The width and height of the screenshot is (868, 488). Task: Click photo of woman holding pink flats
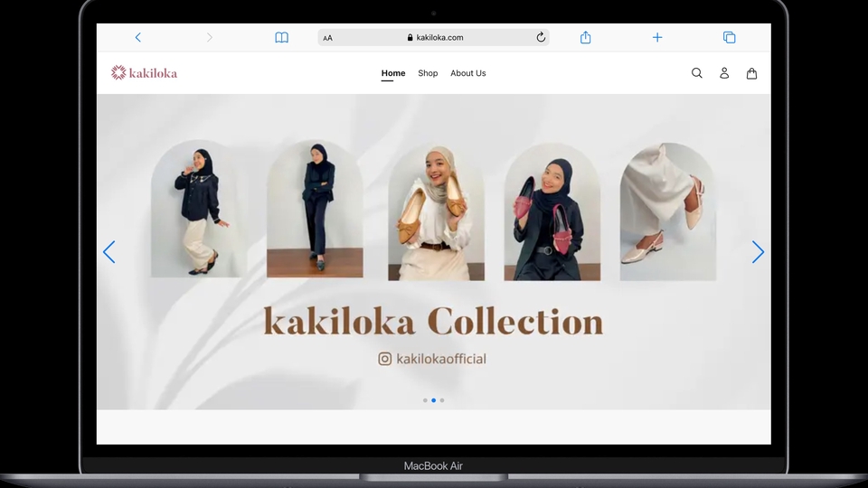[552, 211]
